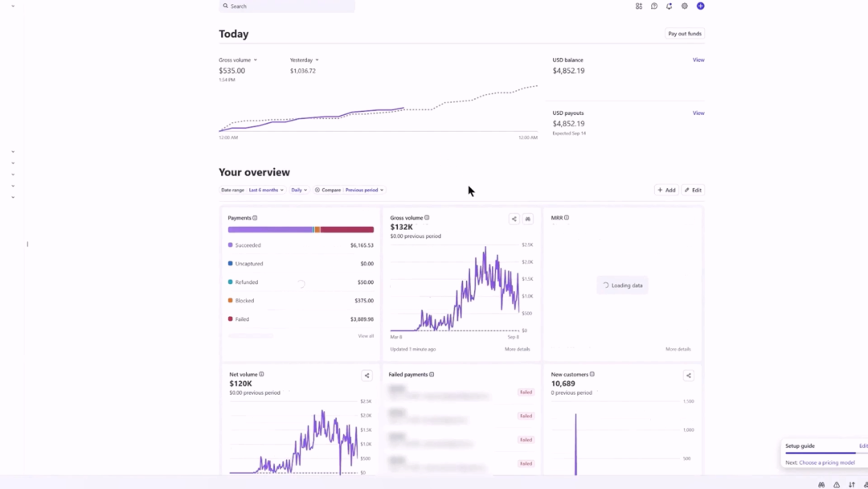Share the Net volume chart
Screen dimensions: 868x489
[366, 376]
